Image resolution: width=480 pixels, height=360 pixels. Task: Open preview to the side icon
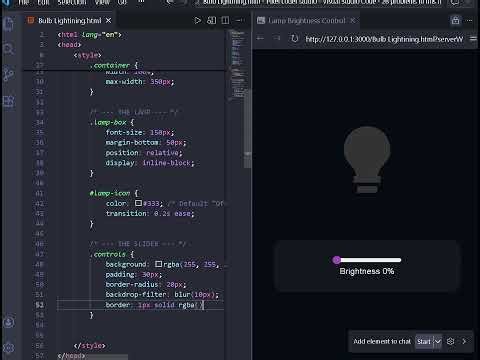click(x=212, y=21)
